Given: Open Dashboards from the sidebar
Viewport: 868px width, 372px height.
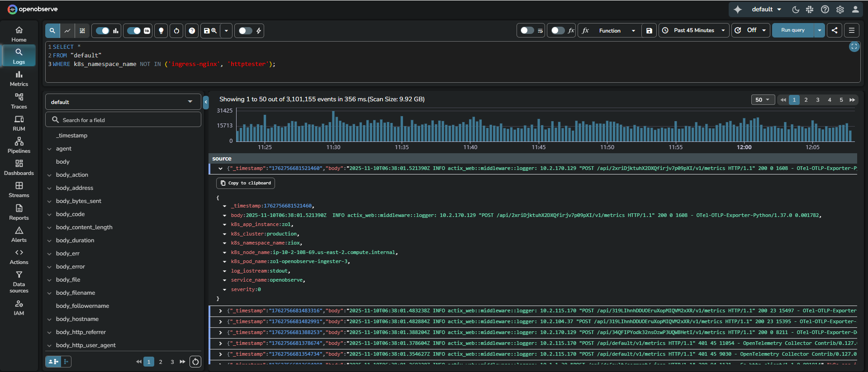Looking at the screenshot, I should click(x=19, y=167).
